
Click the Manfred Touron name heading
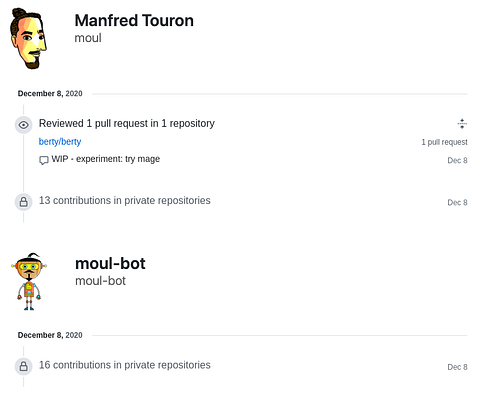[x=134, y=20]
